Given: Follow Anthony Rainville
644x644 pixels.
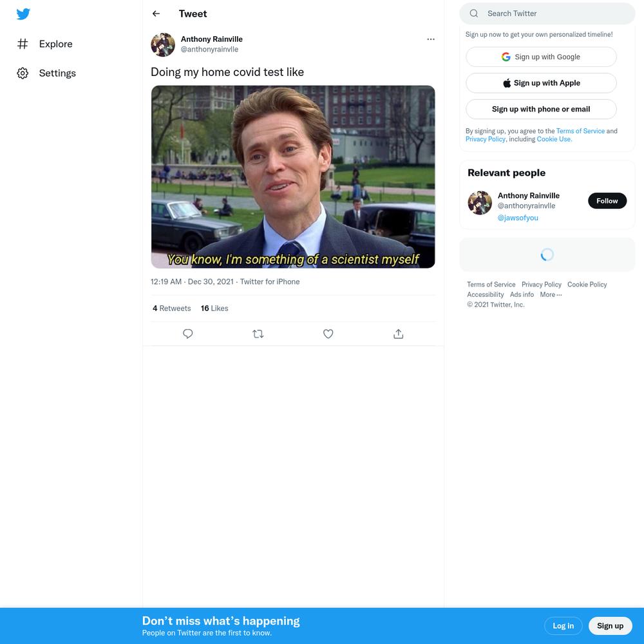Looking at the screenshot, I should (607, 201).
